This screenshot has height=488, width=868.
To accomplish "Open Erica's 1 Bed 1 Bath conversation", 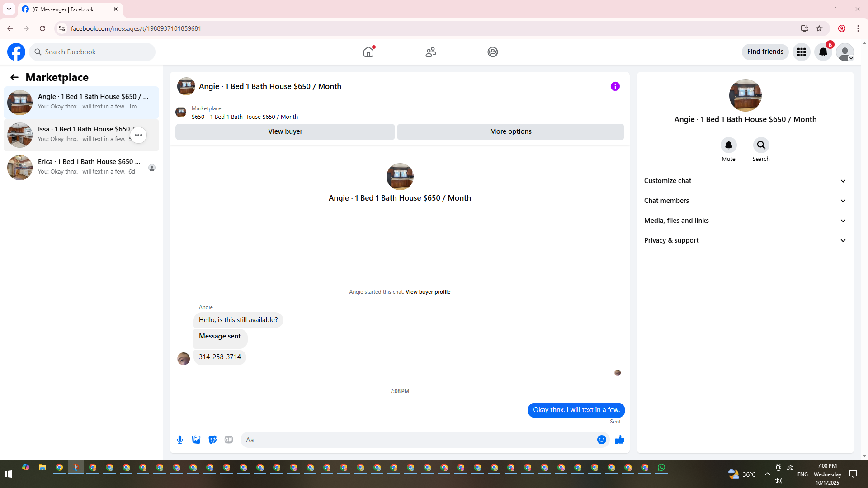I will 81,167.
